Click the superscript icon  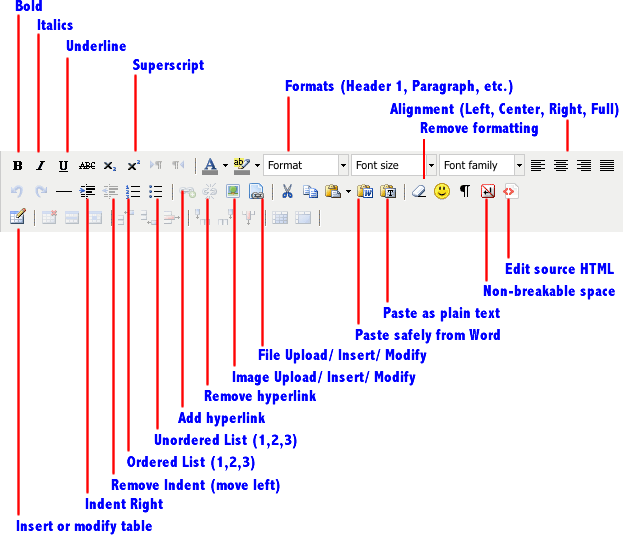133,165
